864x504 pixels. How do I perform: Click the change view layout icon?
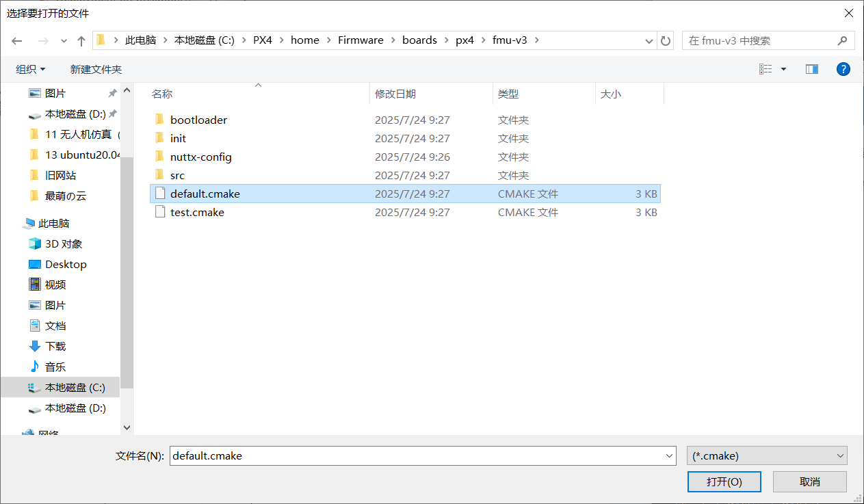click(765, 69)
